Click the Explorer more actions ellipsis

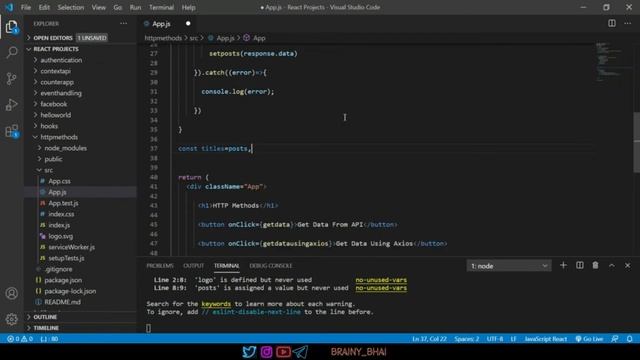123,24
